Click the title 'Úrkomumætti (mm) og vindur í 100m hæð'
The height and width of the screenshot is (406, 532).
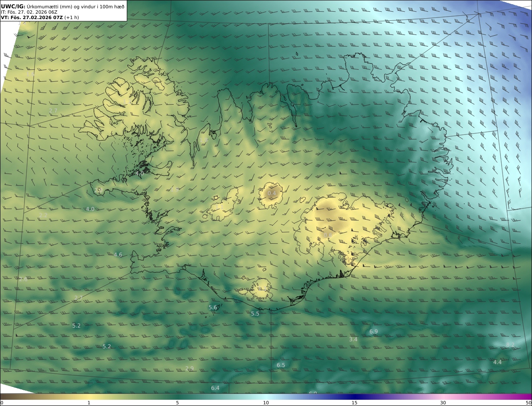pos(76,6)
